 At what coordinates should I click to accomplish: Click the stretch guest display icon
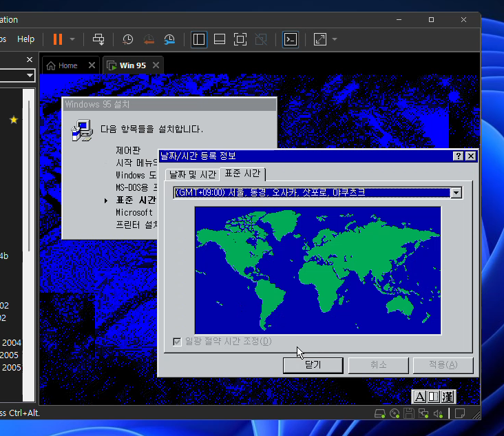(x=320, y=39)
